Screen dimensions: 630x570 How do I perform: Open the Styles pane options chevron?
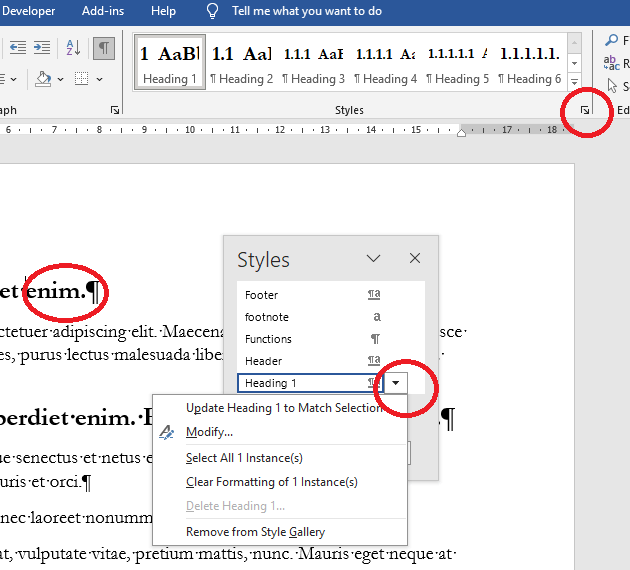tap(373, 258)
